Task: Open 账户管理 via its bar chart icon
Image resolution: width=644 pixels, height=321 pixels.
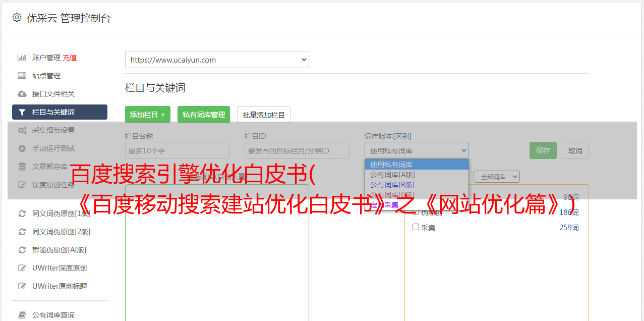Action: (22, 58)
